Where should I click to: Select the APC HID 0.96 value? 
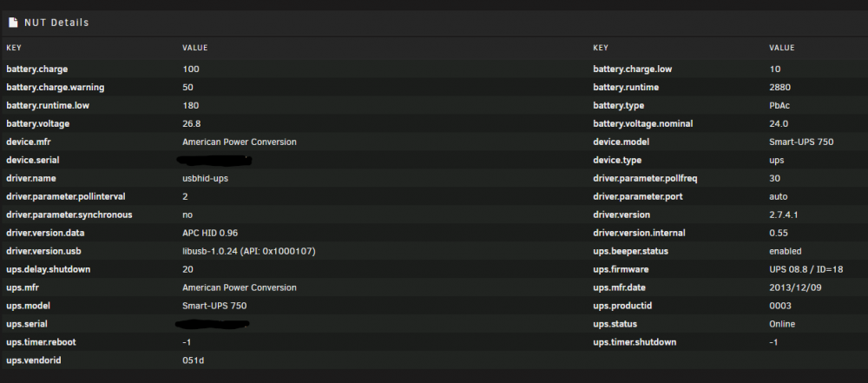click(x=210, y=233)
